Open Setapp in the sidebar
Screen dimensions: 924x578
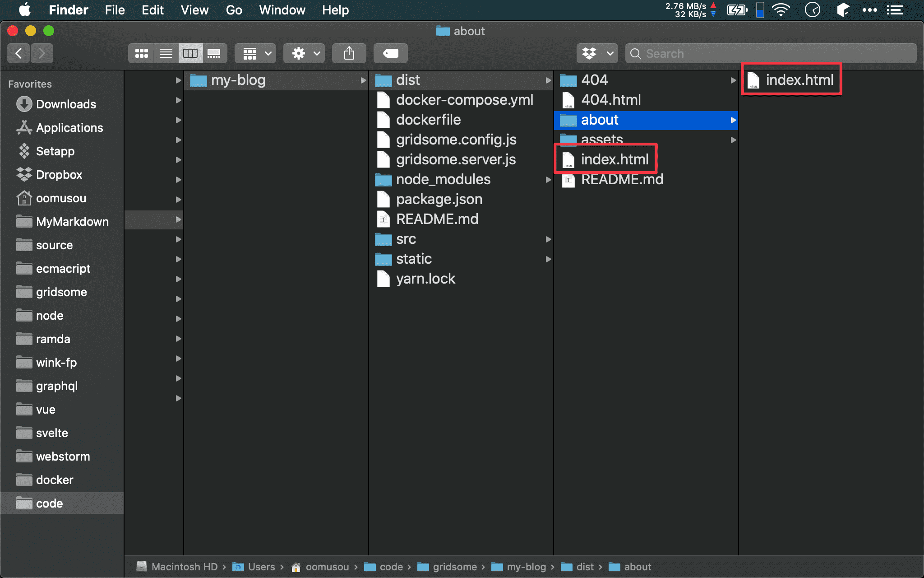coord(62,151)
